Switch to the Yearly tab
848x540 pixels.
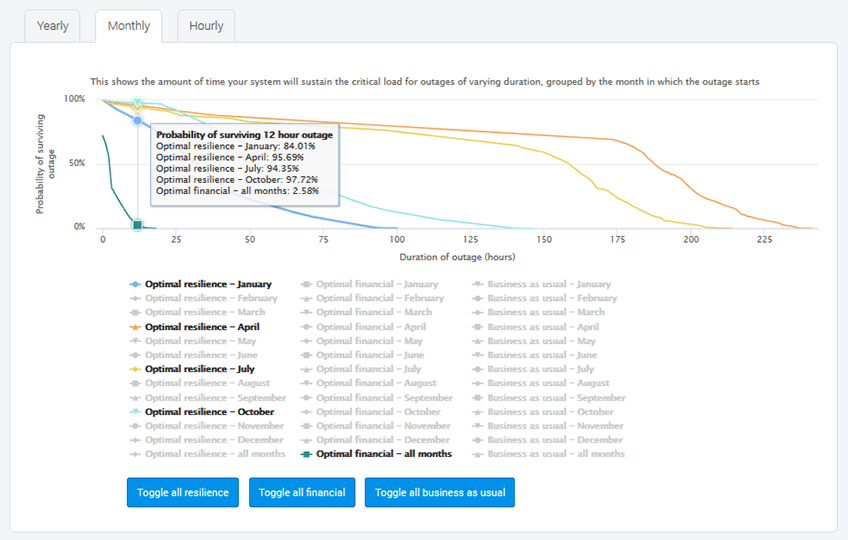click(53, 26)
